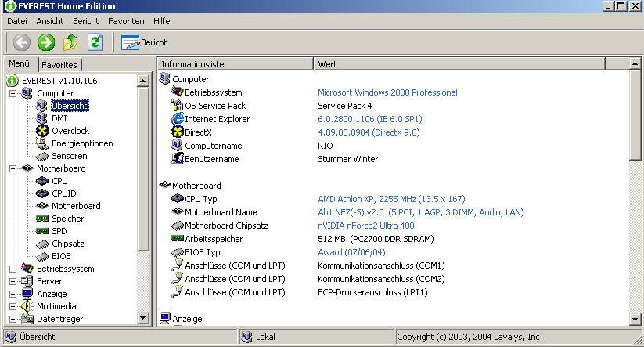Select Kommunikationsanschluss (COM1) value
Screen dimensions: 644x347
[381, 266]
